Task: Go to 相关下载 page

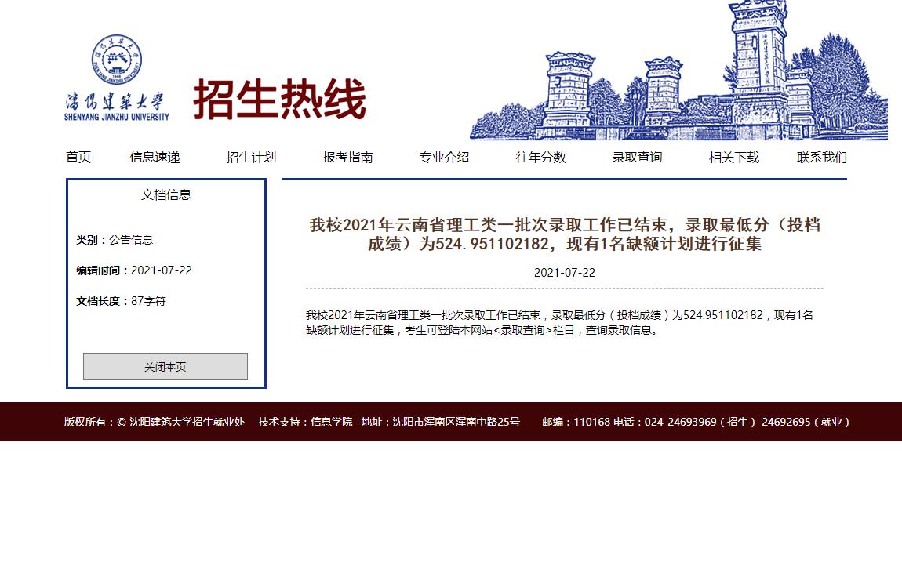Action: point(734,157)
